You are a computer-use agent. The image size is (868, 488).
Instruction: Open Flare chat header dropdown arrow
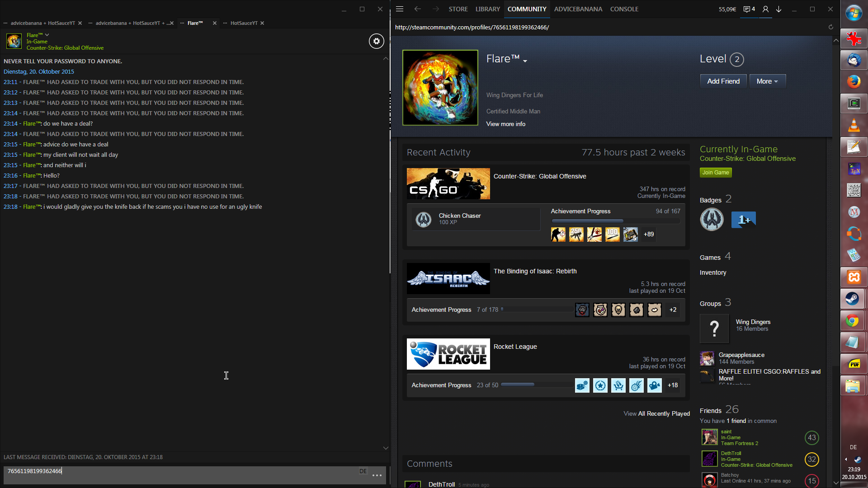pyautogui.click(x=47, y=35)
